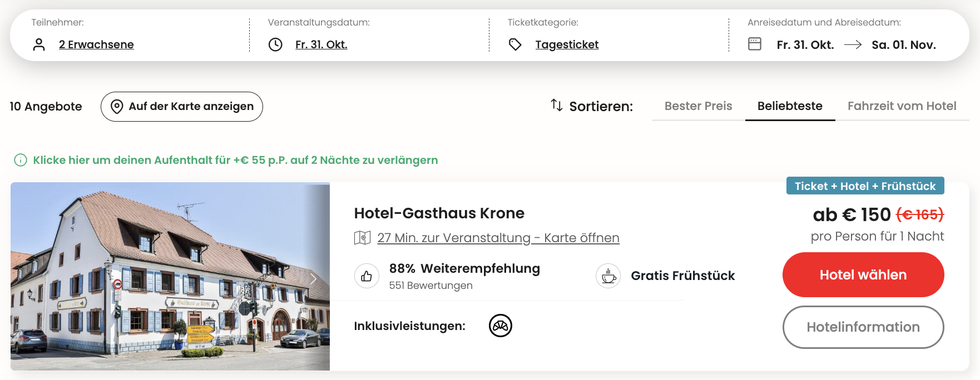Select the Beliebteste sorting tab
Screen dimensions: 980x380
(x=790, y=106)
